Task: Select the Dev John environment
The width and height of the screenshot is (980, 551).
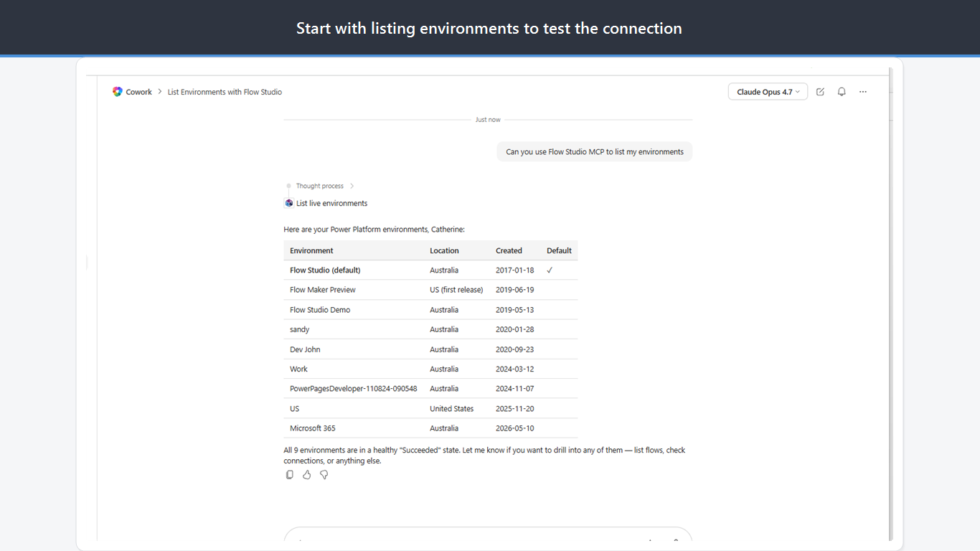Action: pos(305,349)
